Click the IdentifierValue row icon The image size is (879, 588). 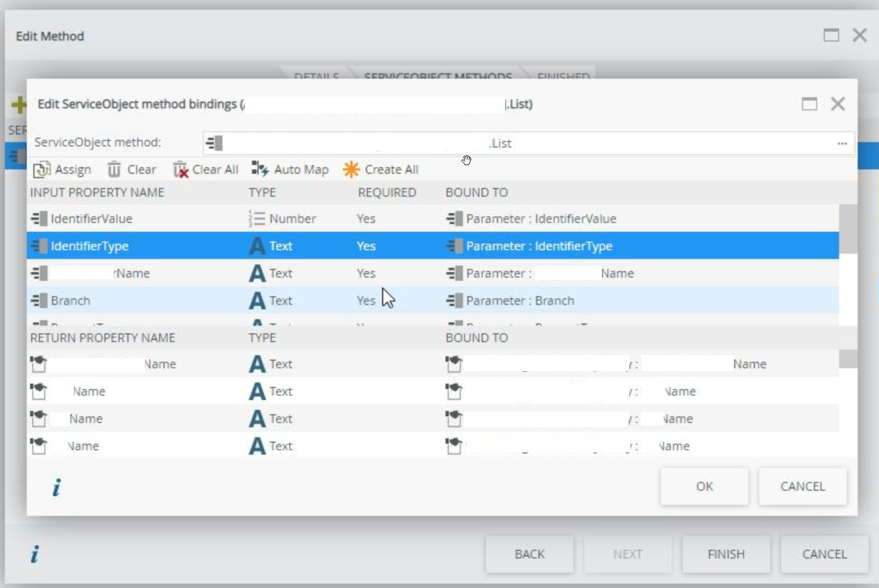(39, 219)
